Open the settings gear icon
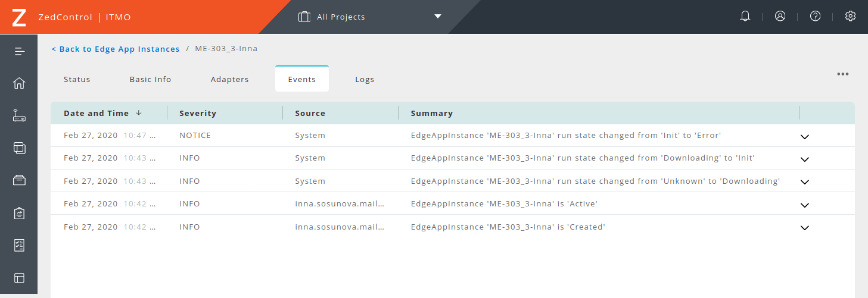The width and height of the screenshot is (868, 298). (850, 17)
